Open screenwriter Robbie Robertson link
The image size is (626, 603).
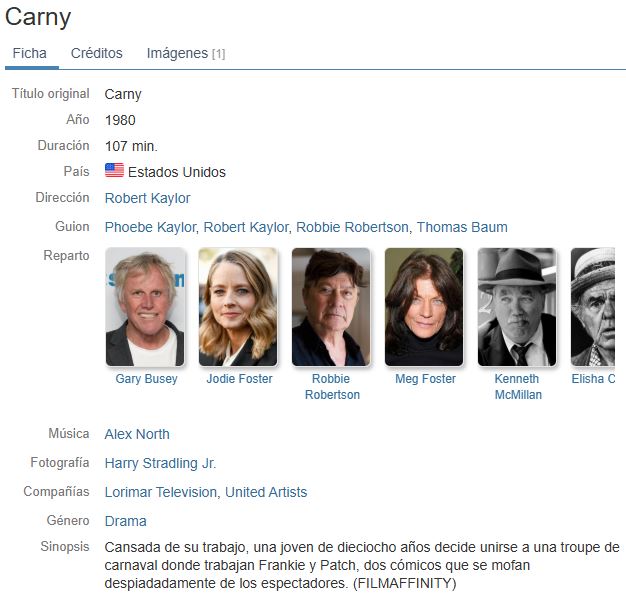pos(352,227)
